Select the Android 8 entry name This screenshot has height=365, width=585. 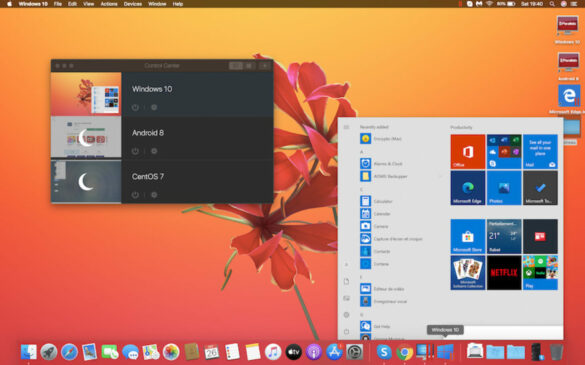pyautogui.click(x=148, y=132)
